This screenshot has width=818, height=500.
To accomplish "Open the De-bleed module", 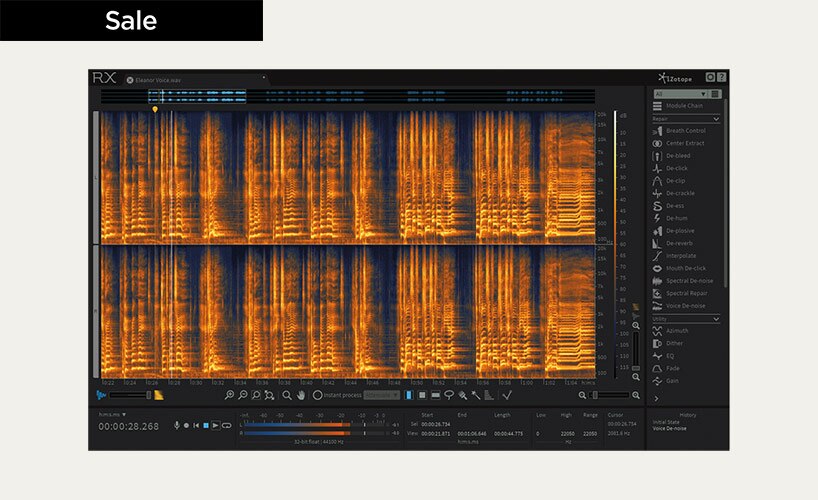I will (671, 156).
